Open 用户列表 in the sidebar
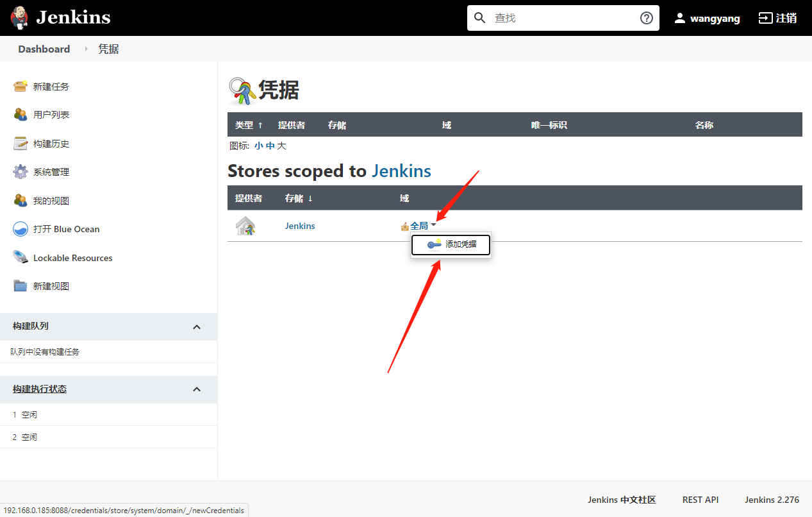This screenshot has width=812, height=517. point(51,115)
